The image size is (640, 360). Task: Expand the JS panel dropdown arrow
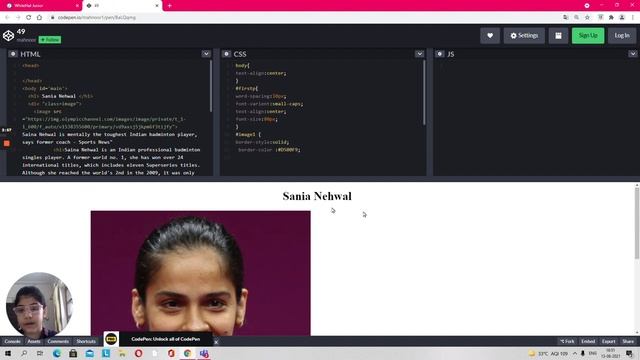tap(633, 54)
